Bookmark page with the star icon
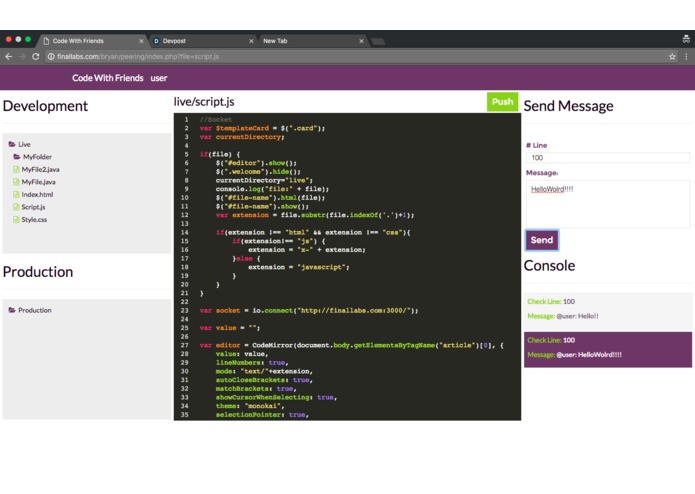The height and width of the screenshot is (494, 695). coord(672,56)
